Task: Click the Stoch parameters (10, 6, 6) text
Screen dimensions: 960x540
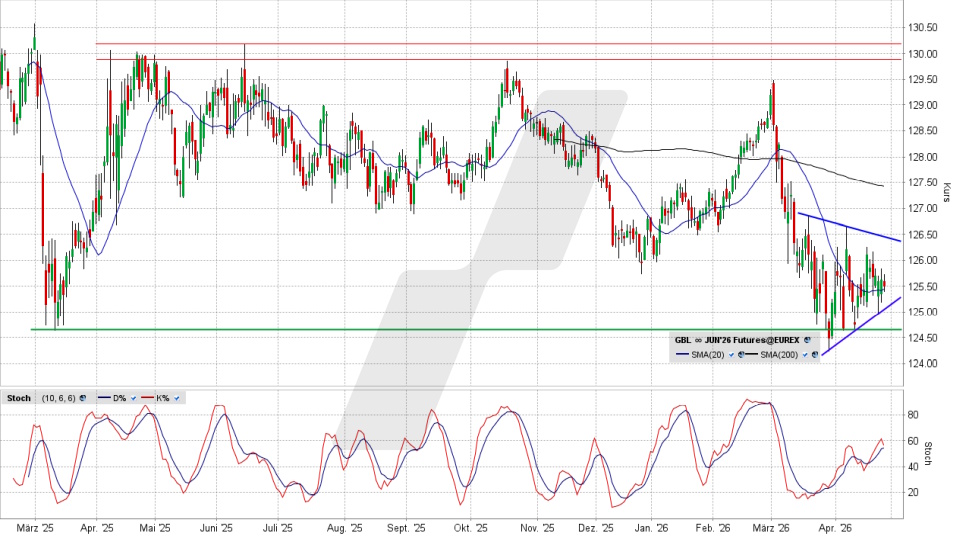Action: [57, 398]
